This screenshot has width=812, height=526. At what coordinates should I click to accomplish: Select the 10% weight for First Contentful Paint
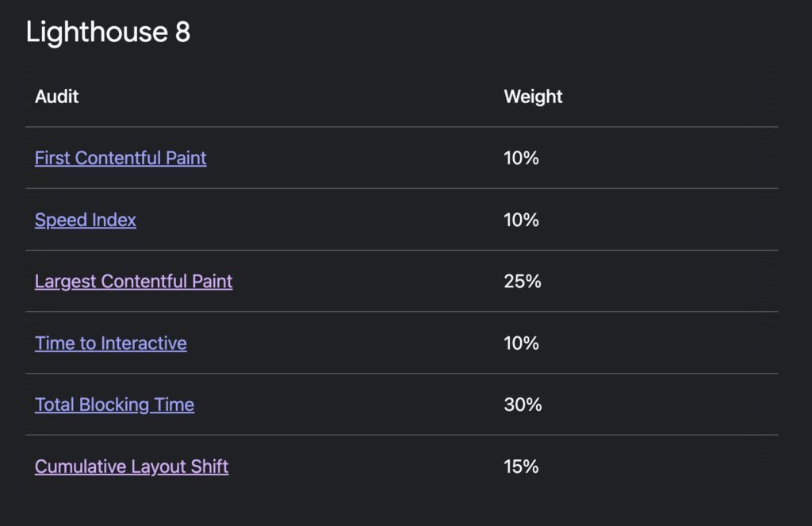click(x=521, y=158)
